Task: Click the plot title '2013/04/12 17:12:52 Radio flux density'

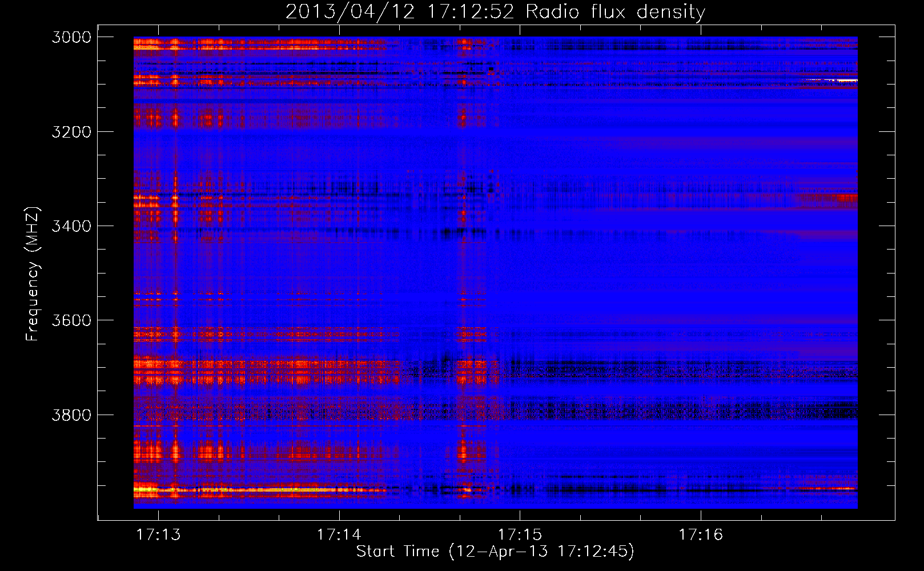Action: [x=495, y=11]
